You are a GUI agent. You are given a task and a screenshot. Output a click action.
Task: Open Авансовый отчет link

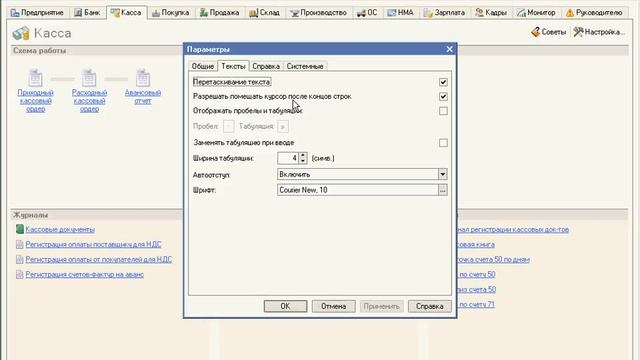pos(143,97)
